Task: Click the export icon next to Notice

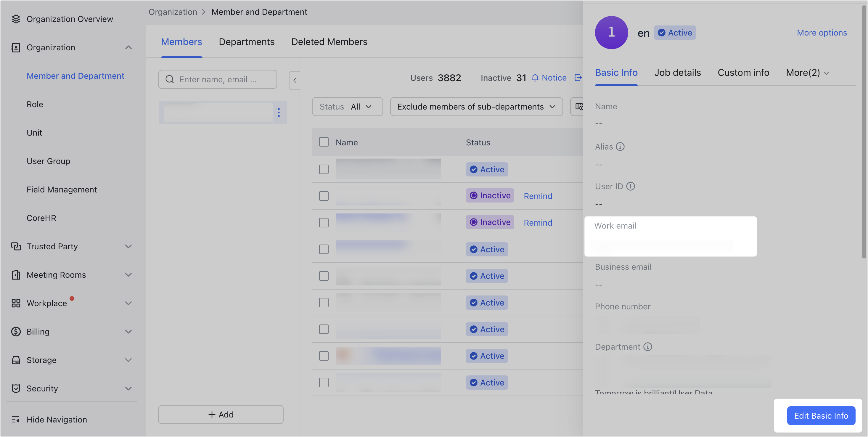Action: point(578,78)
